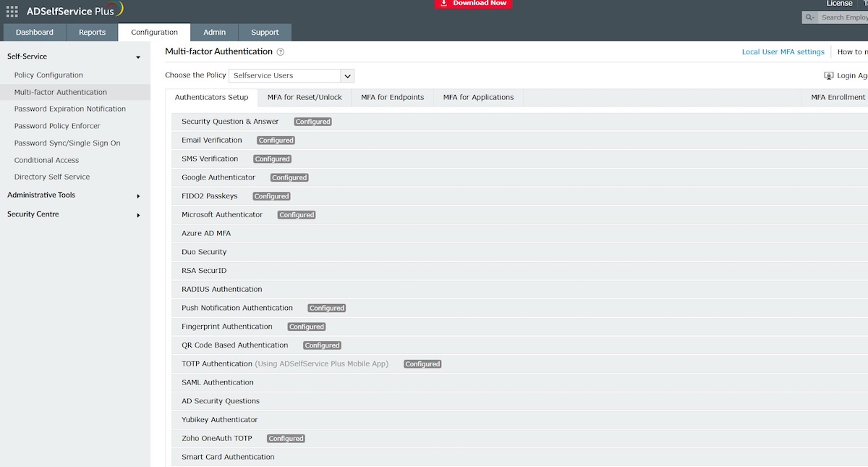
Task: Click the Multi-factor Authentication help icon
Action: tap(281, 52)
